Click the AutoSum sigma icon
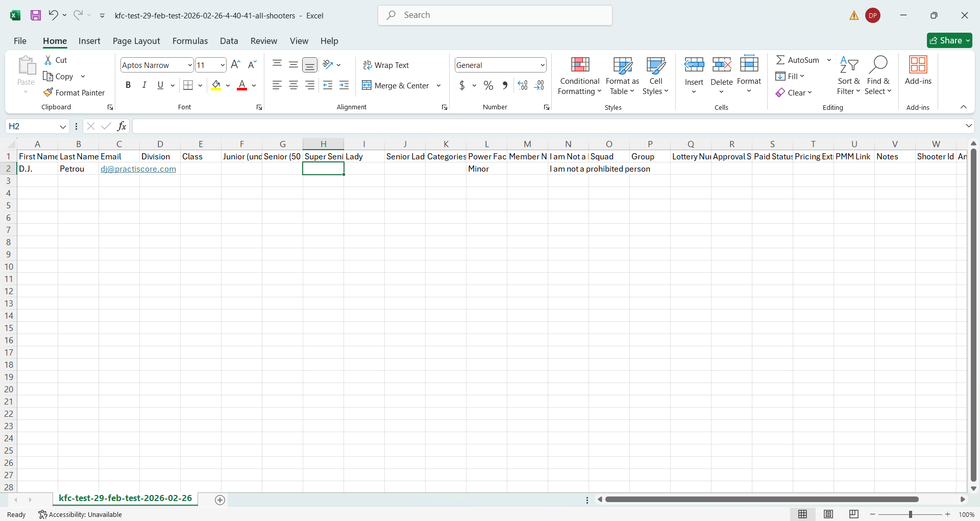The image size is (980, 521). [x=780, y=60]
